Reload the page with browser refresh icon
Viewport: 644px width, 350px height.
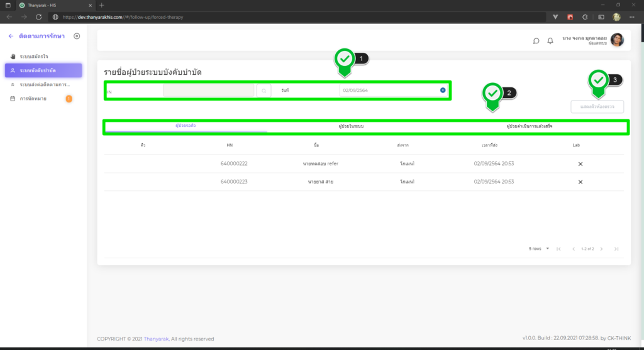(x=39, y=17)
